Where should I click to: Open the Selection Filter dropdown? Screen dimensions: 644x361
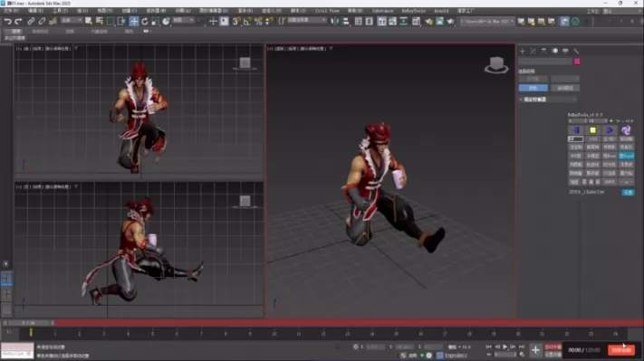[72, 20]
